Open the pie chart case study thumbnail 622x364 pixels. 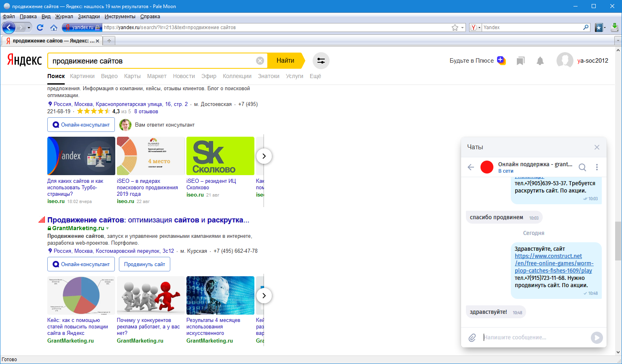pos(81,295)
